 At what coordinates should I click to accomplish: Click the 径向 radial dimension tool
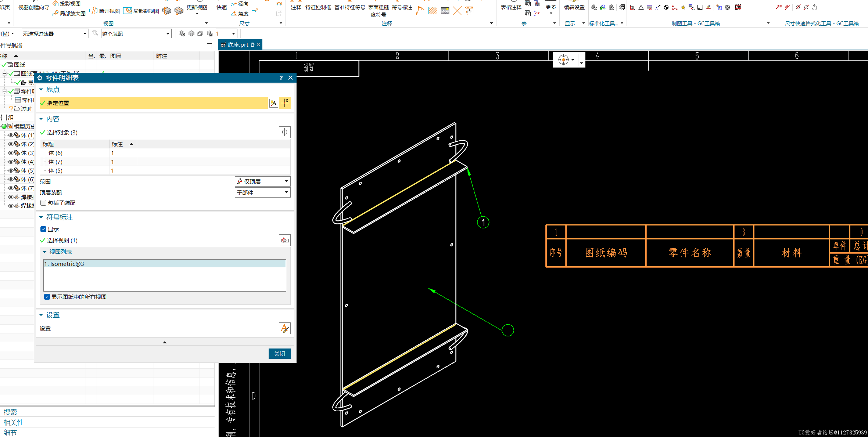(x=240, y=4)
